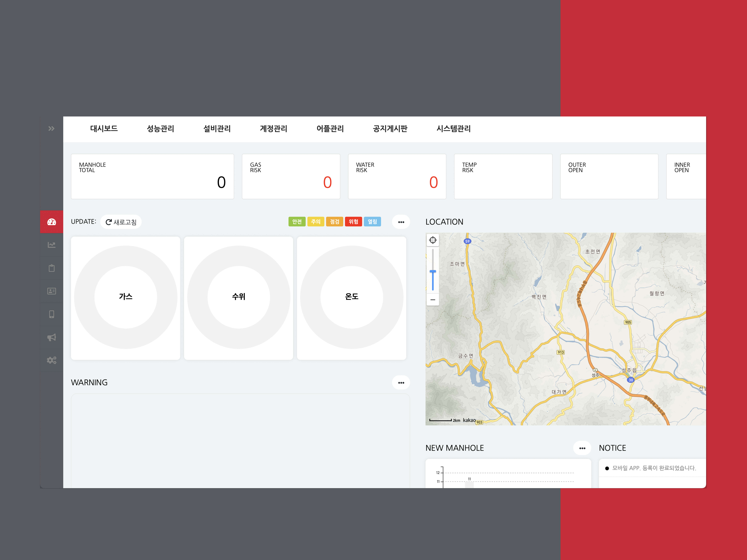747x560 pixels.
Task: Open the gears system settings sidebar icon
Action: 52,360
